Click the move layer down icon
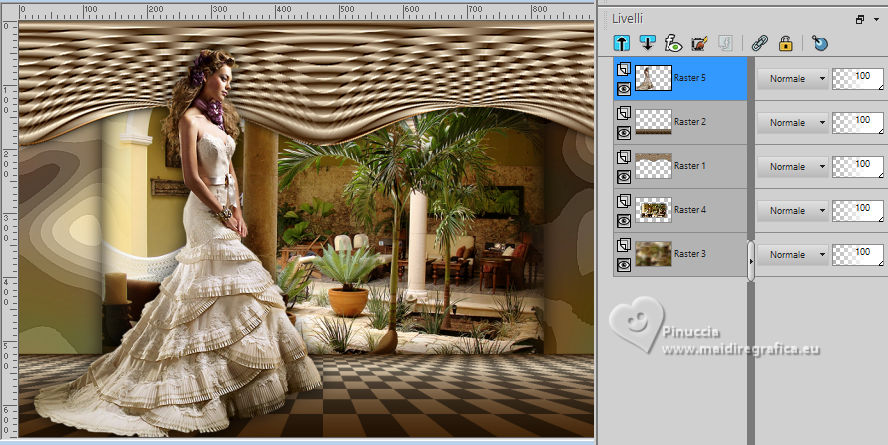The width and height of the screenshot is (888, 445). [x=646, y=43]
